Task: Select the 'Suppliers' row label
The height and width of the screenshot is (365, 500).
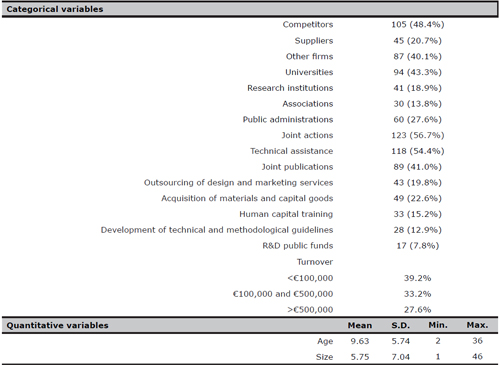Action: coord(314,41)
